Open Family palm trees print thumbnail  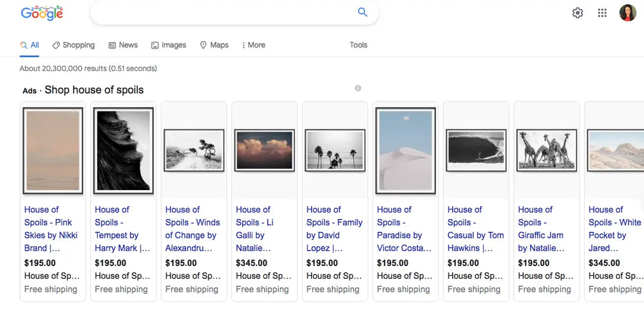point(335,150)
